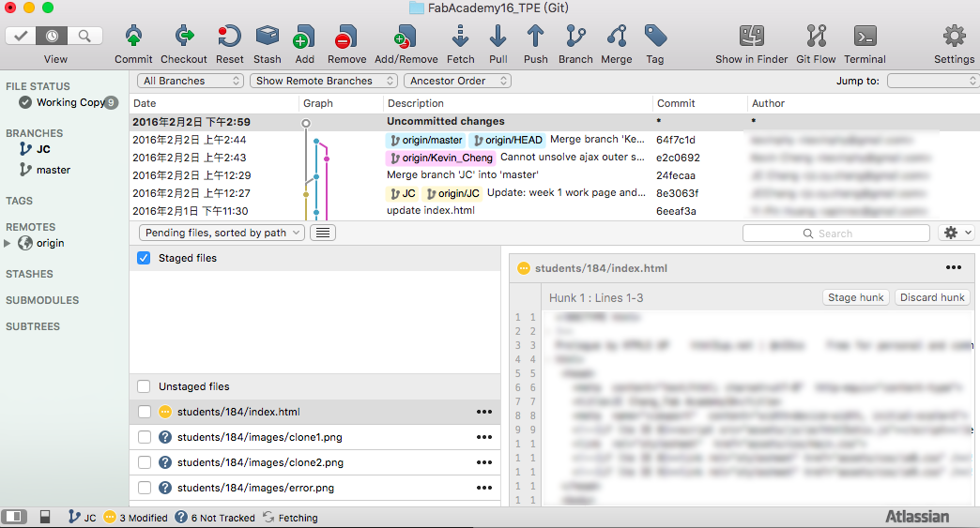The width and height of the screenshot is (980, 528).
Task: Click Show in Finder icon
Action: click(x=752, y=37)
